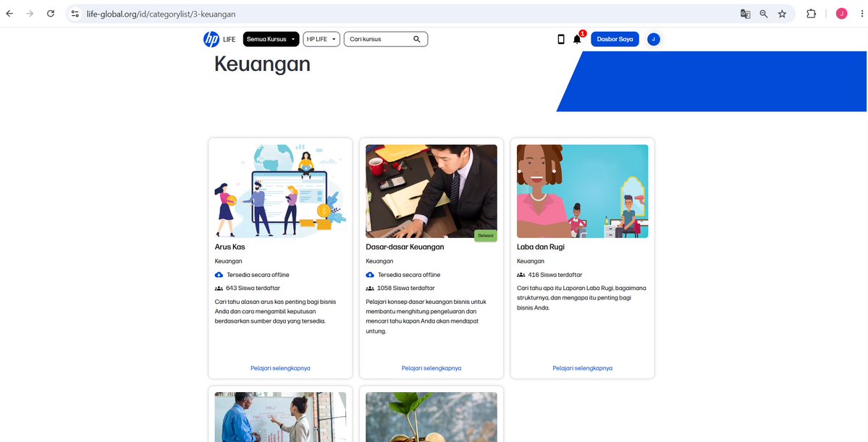Click Pelajari selengkapnya under Dasar-dasar Keuangan
This screenshot has height=442, width=868.
click(x=431, y=368)
